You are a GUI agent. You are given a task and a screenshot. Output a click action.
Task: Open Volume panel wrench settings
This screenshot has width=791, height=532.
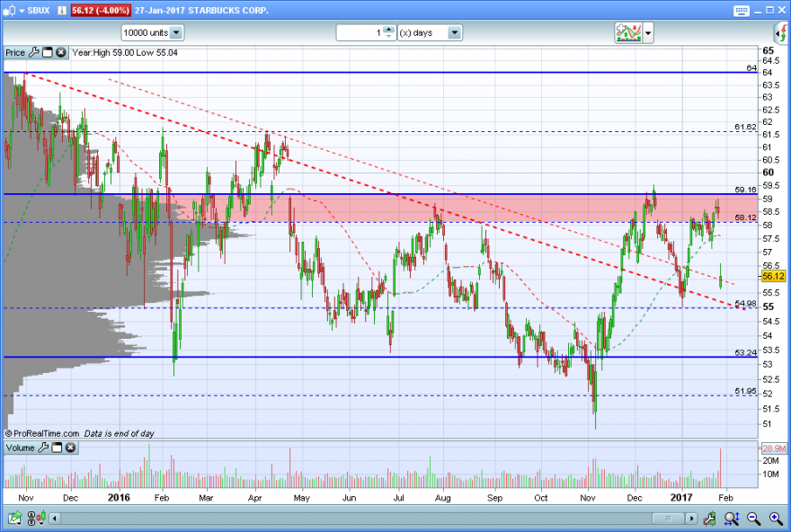[43, 448]
